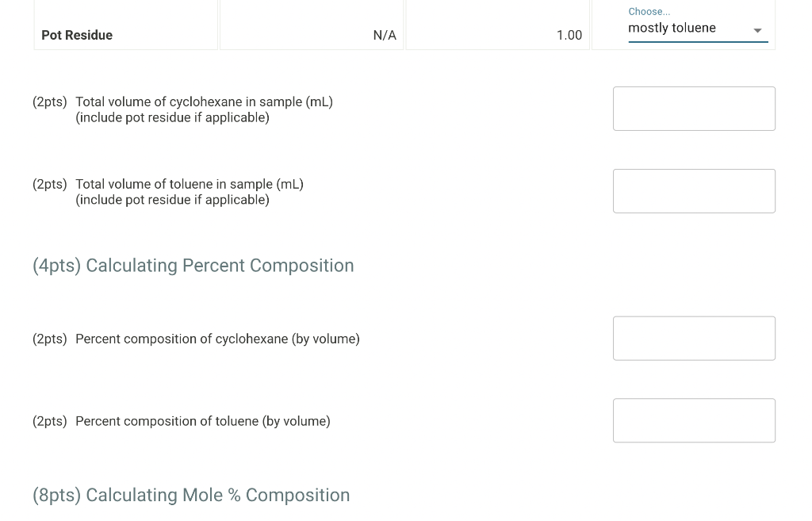
Task: Click the pot residue note under toluene volume
Action: click(x=172, y=200)
